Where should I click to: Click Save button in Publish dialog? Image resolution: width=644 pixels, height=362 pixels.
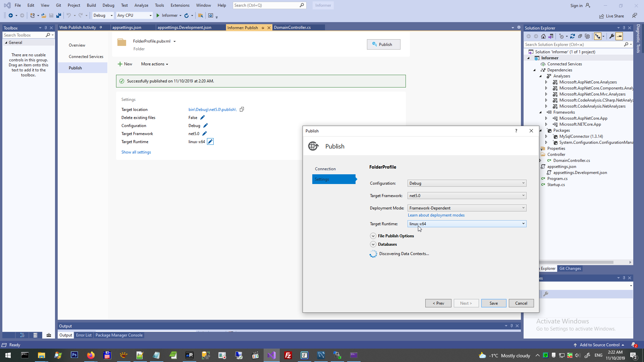[x=493, y=303]
